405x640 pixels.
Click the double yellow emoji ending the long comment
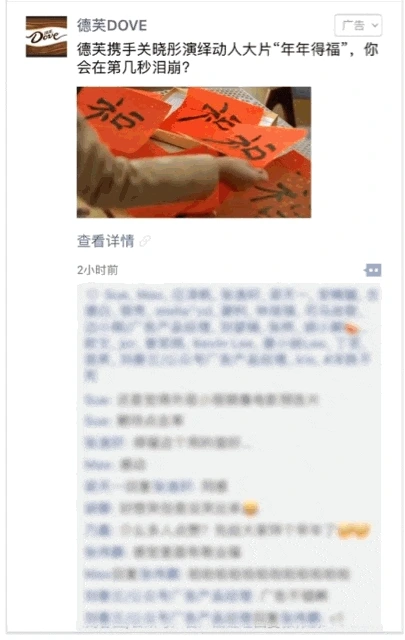(354, 530)
